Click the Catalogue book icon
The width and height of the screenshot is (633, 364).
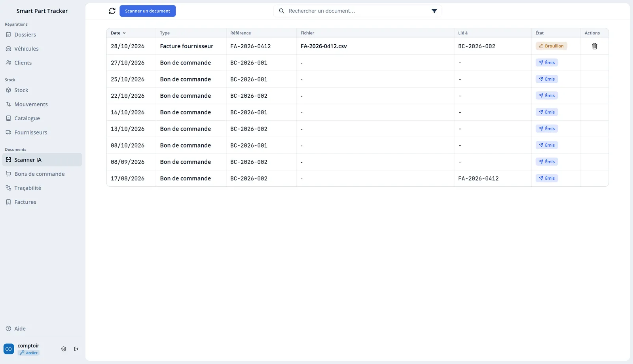[x=8, y=118]
